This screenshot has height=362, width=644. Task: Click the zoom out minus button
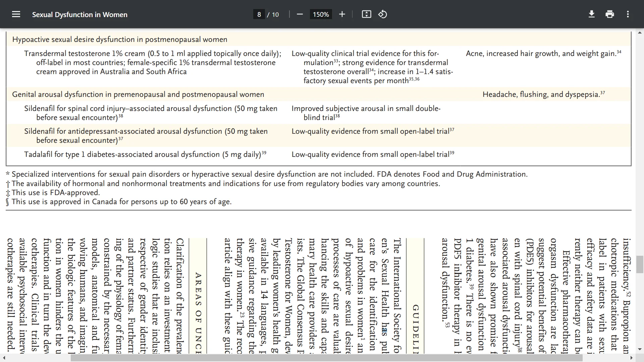click(300, 14)
